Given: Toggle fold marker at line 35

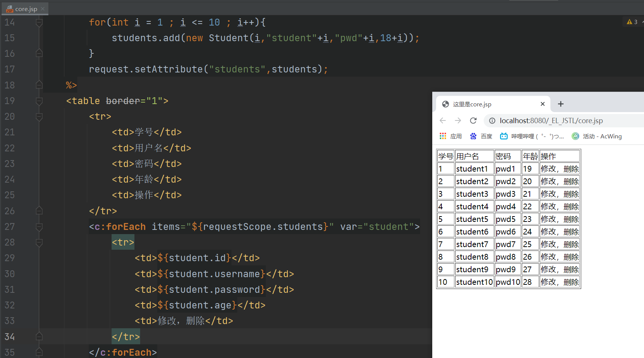Looking at the screenshot, I should coord(39,352).
